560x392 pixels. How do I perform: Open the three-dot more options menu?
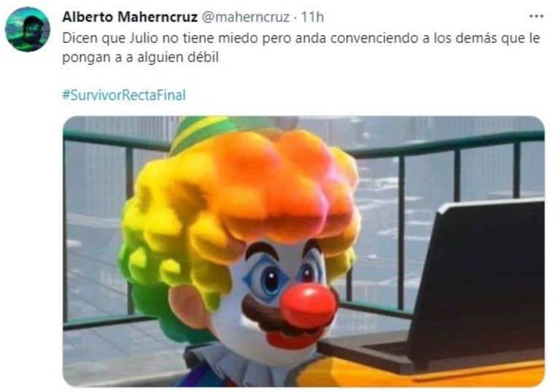[536, 16]
